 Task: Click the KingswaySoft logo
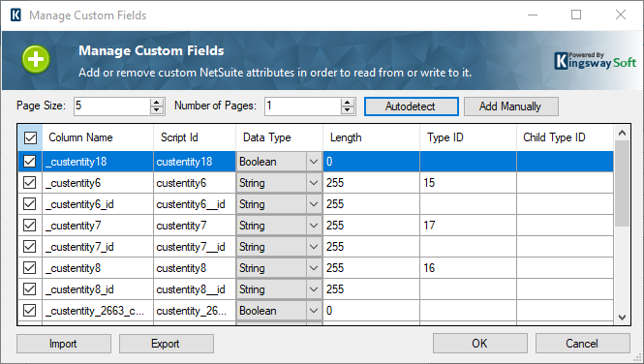(x=596, y=61)
